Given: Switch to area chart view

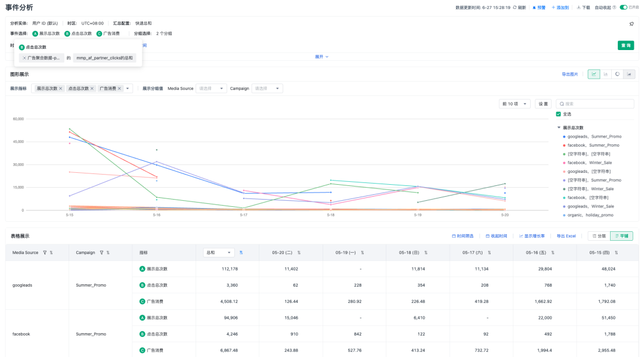Looking at the screenshot, I should [x=629, y=74].
